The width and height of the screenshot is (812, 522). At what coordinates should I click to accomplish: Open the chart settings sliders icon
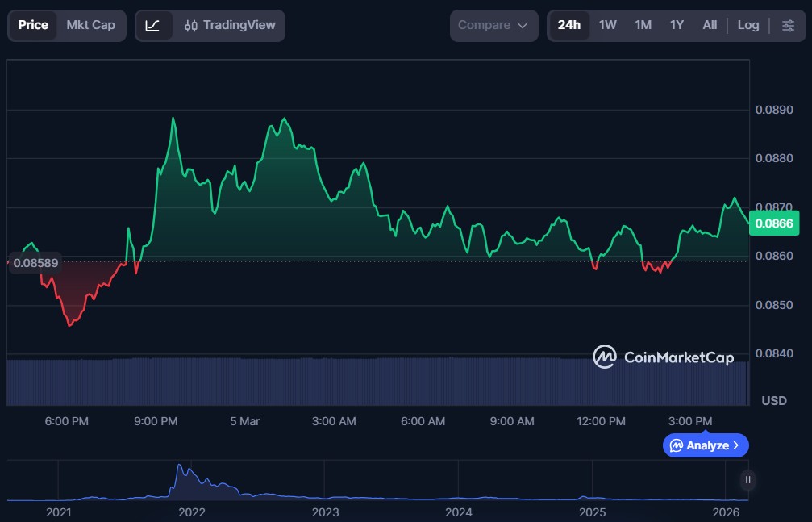pyautogui.click(x=788, y=25)
